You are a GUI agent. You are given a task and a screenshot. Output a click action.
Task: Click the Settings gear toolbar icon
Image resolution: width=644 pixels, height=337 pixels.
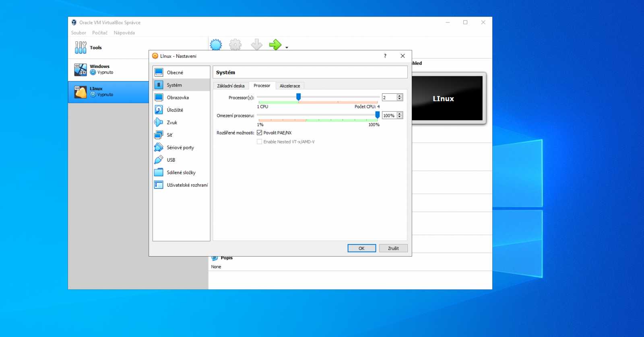[235, 44]
